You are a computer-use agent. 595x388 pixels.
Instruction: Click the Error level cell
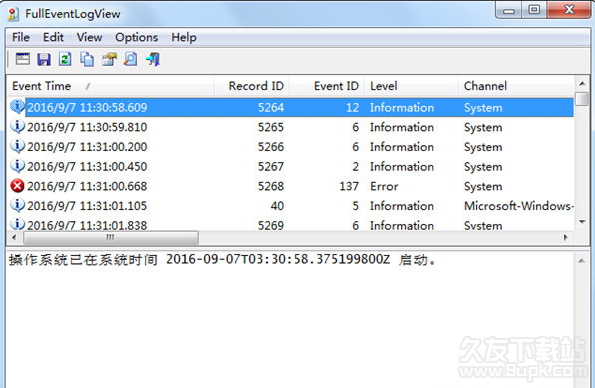point(384,186)
